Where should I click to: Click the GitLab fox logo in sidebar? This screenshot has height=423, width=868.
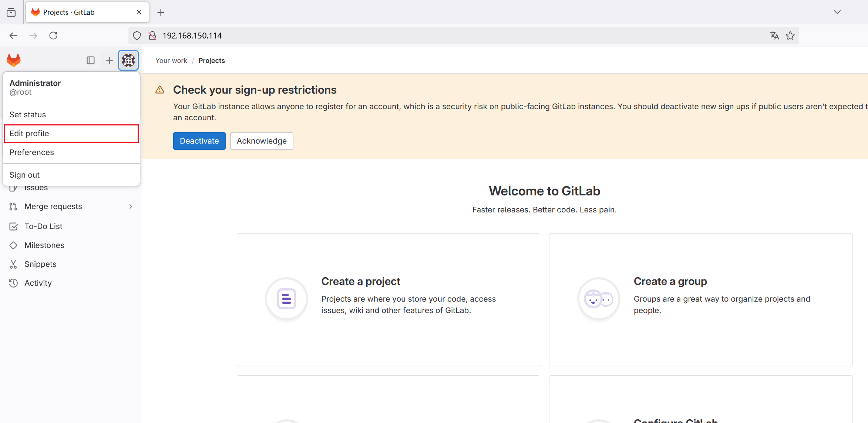click(x=14, y=60)
